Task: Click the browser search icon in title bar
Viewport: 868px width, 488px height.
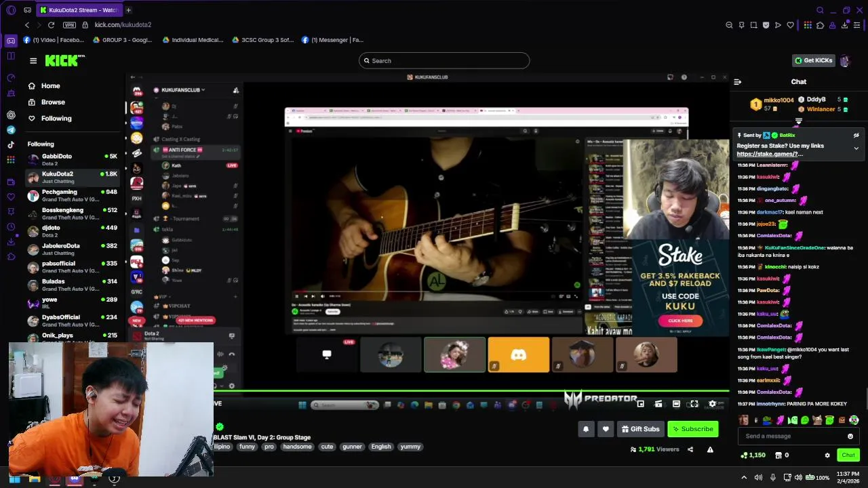Action: coord(820,10)
